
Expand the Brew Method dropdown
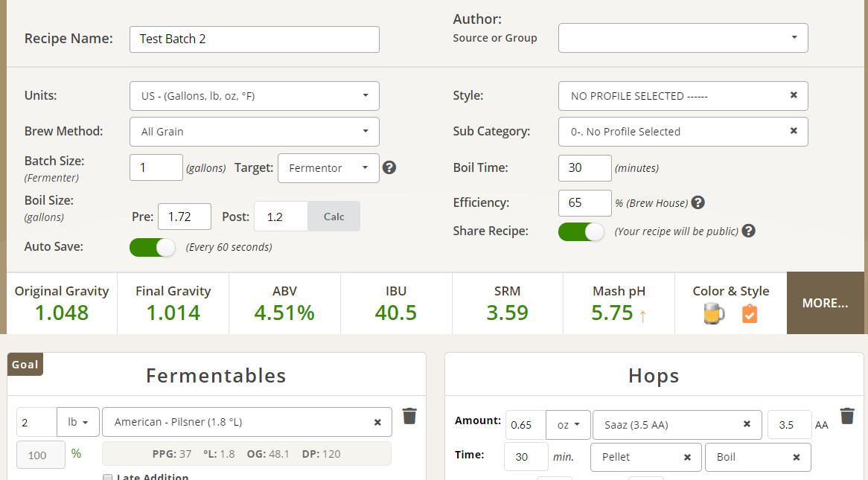coord(254,132)
